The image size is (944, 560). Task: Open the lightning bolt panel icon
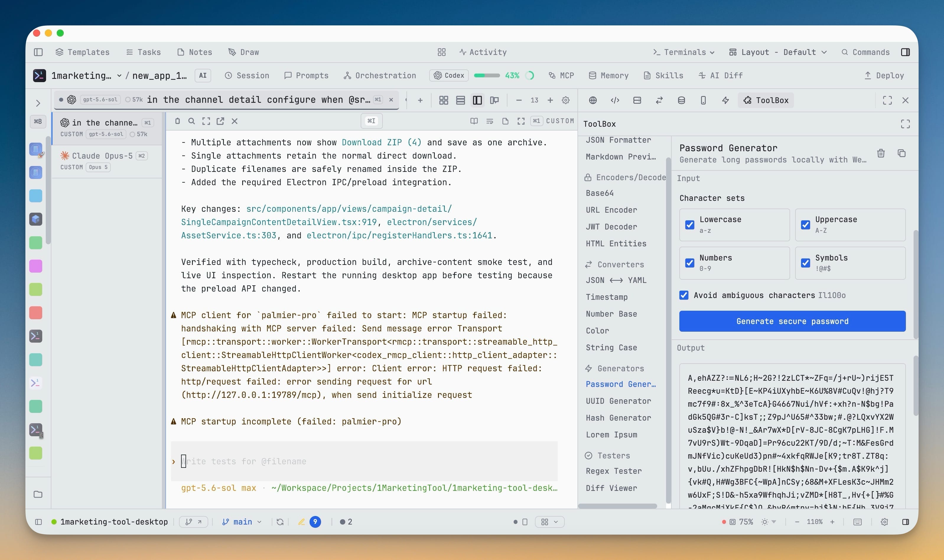725,100
